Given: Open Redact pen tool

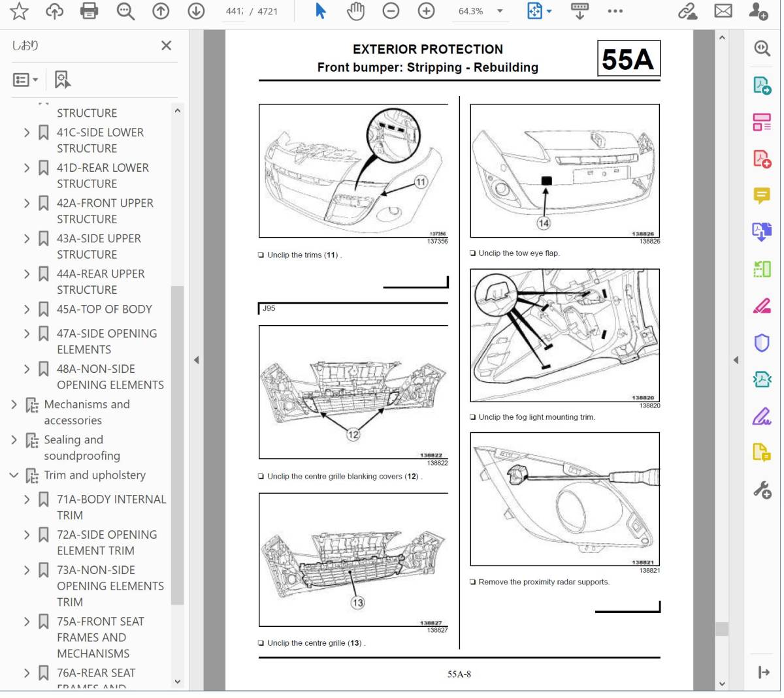Looking at the screenshot, I should [762, 306].
